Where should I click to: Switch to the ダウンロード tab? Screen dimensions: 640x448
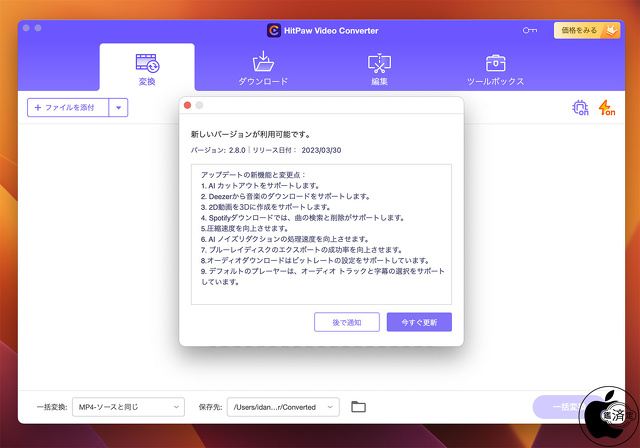tap(263, 68)
